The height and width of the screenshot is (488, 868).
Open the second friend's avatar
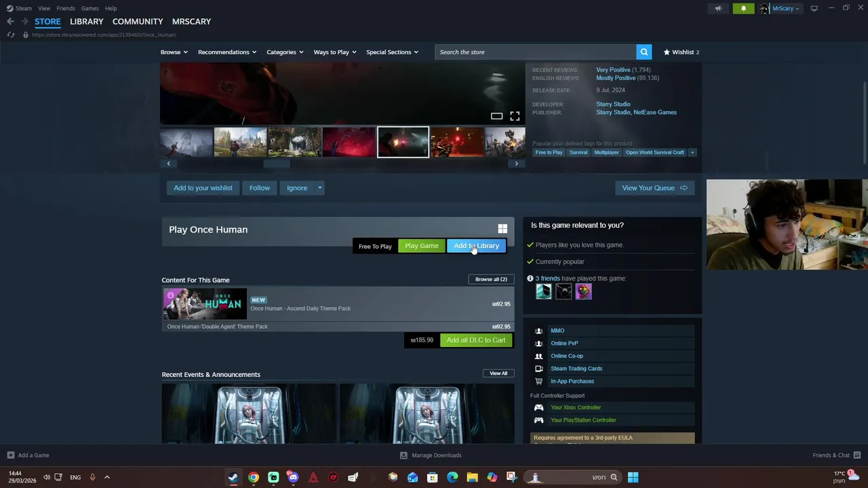[564, 291]
